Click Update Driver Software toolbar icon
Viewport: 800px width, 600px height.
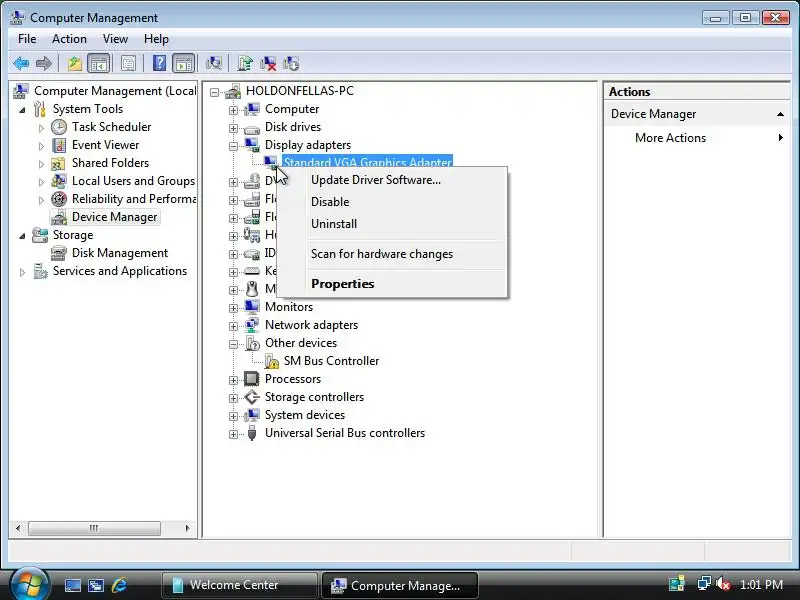coord(245,64)
